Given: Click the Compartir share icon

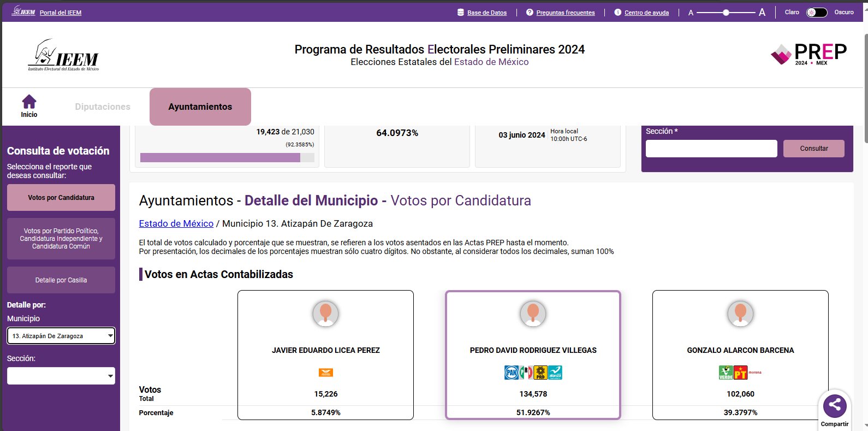Looking at the screenshot, I should pyautogui.click(x=834, y=406).
